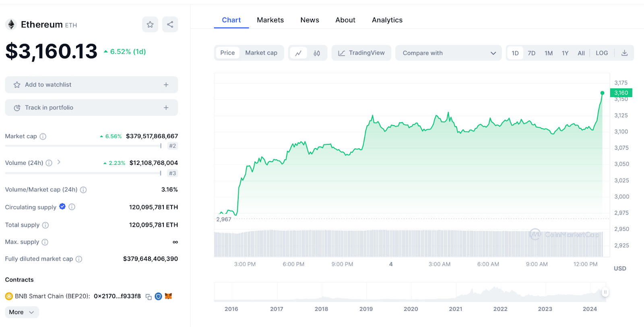Image resolution: width=644 pixels, height=327 pixels.
Task: Click the green 3,160 current price label
Action: tap(621, 93)
